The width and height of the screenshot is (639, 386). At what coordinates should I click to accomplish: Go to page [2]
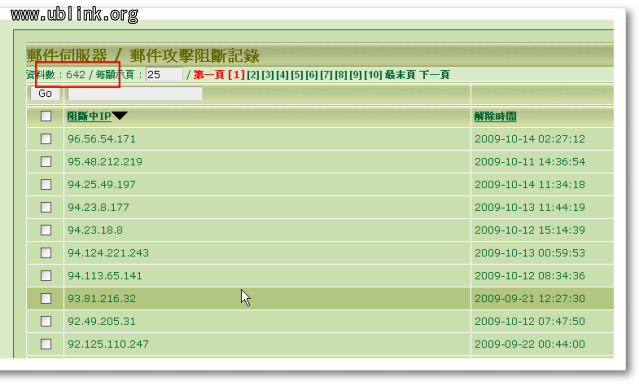coord(253,75)
